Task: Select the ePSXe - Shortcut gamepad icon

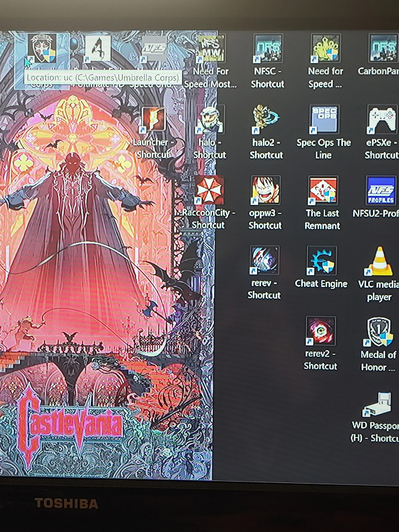Action: pyautogui.click(x=382, y=120)
